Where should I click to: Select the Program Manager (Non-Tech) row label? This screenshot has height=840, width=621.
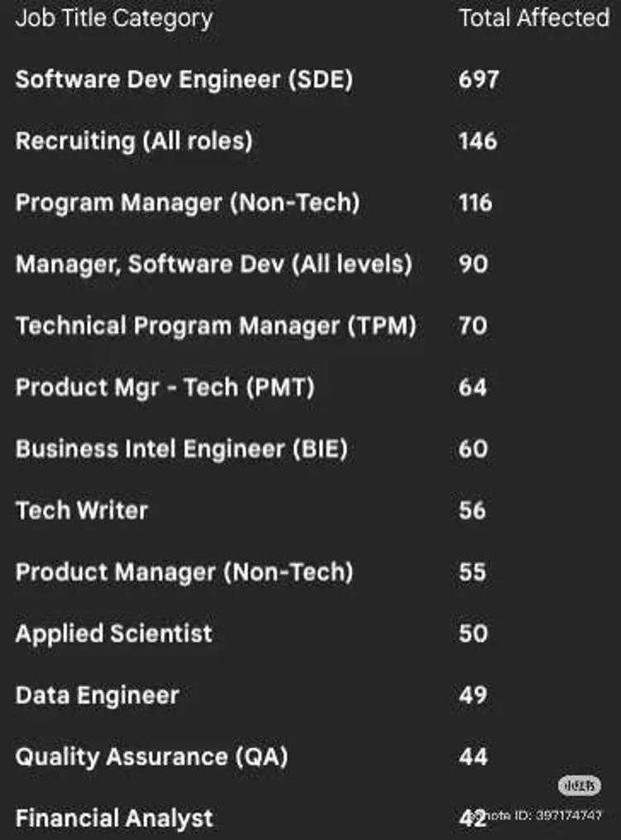[x=187, y=203]
